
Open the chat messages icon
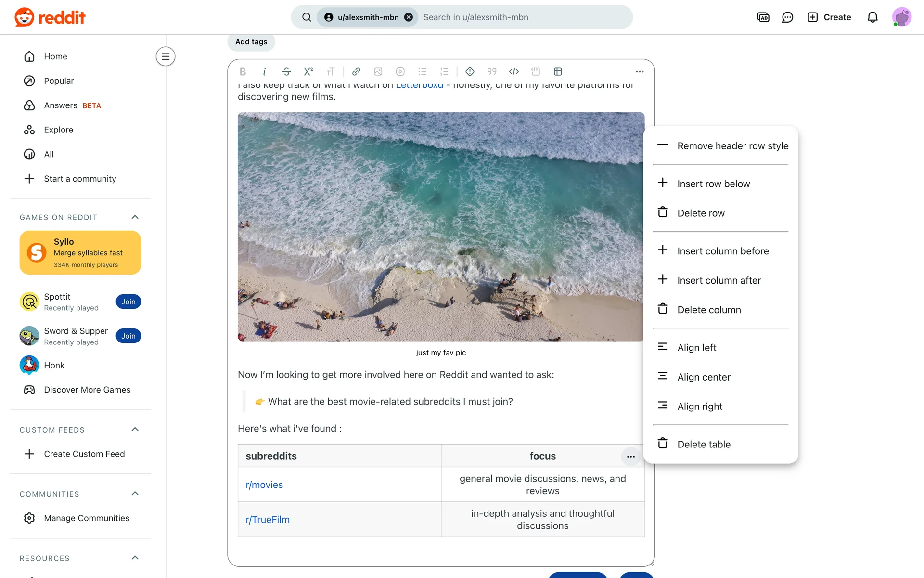tap(787, 17)
